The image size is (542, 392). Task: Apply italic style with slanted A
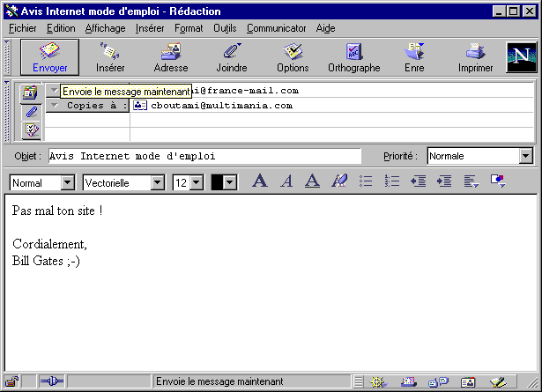pos(286,181)
